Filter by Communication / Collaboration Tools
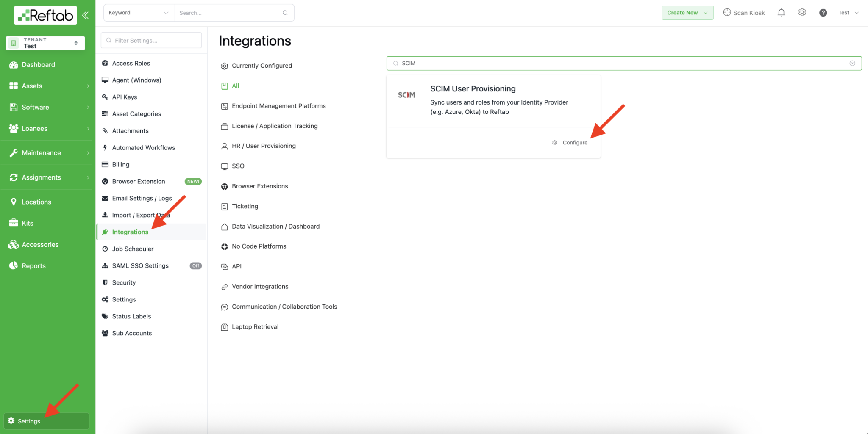 click(279, 307)
